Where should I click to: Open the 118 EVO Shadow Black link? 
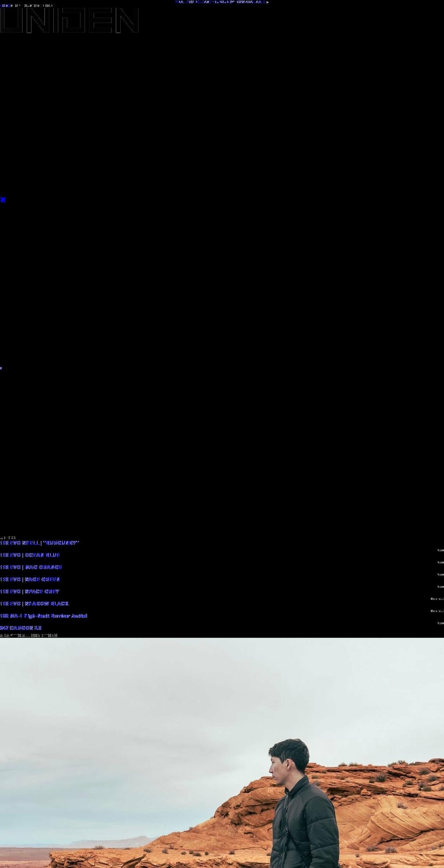[34, 604]
